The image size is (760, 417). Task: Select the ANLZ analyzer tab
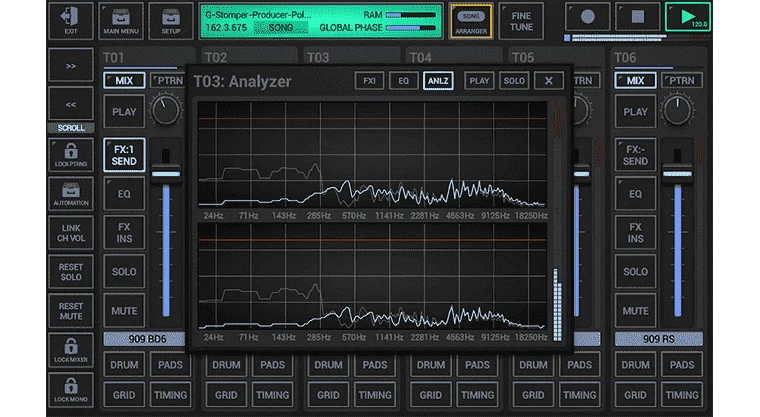[438, 81]
